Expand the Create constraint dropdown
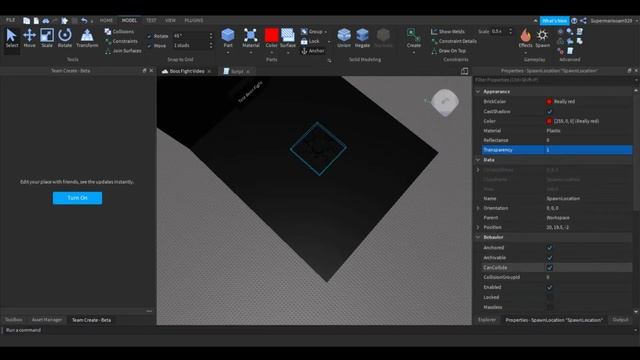Viewport: 640px width, 360px height. tap(413, 53)
